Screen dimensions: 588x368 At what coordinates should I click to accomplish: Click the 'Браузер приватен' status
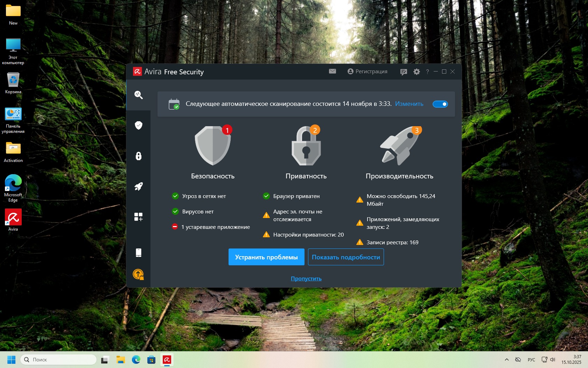pyautogui.click(x=291, y=196)
